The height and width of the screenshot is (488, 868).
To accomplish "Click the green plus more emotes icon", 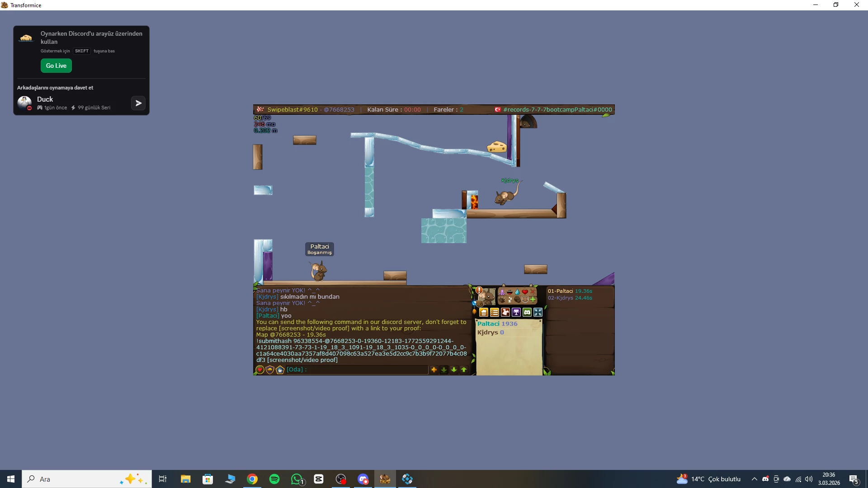I will (533, 300).
